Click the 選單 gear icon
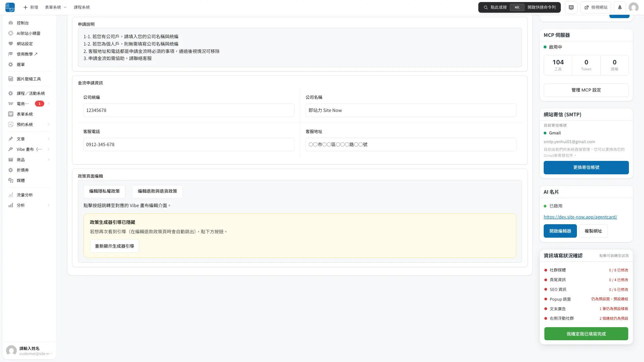644x362 pixels. [x=11, y=65]
